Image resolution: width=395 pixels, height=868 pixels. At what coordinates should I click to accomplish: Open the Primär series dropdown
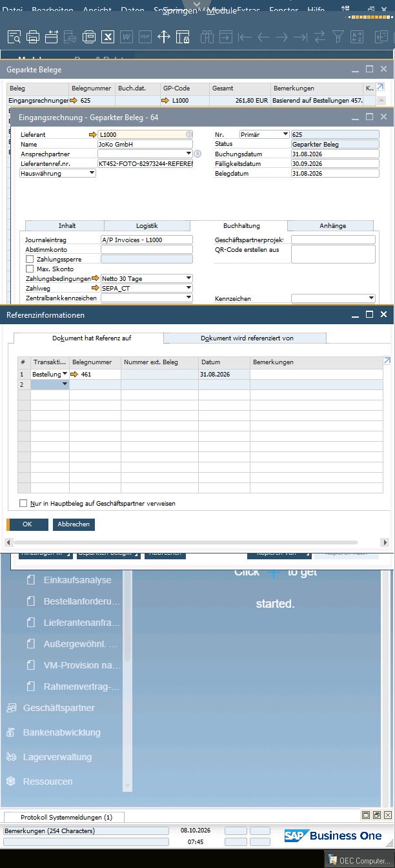tap(285, 134)
